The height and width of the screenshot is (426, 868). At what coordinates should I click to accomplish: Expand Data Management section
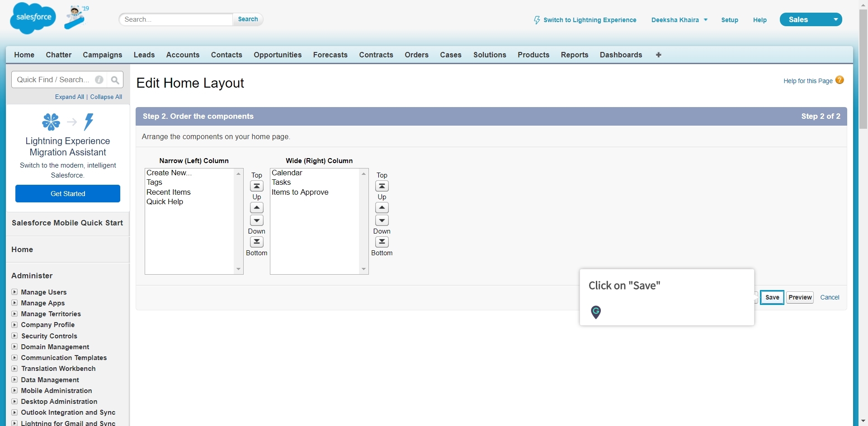click(x=14, y=379)
